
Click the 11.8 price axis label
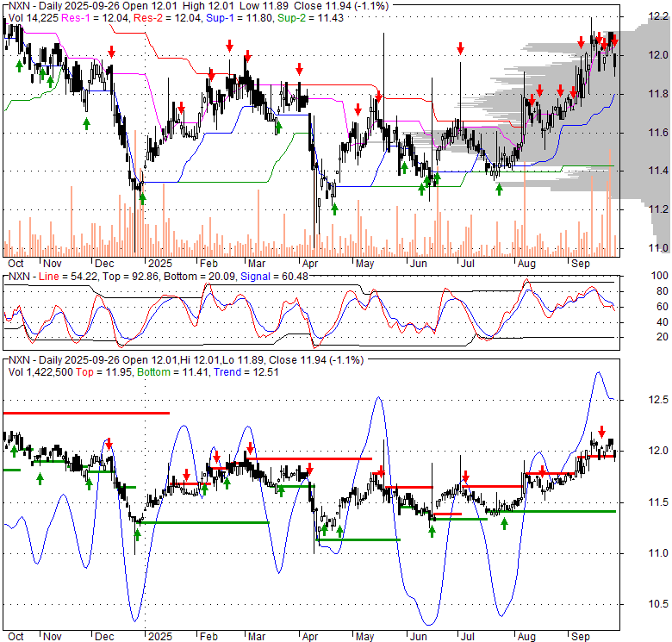(x=658, y=94)
